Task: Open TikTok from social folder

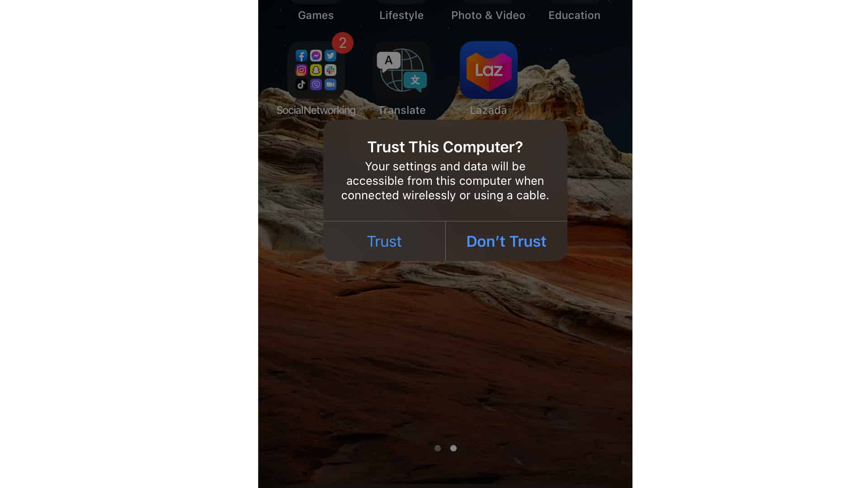Action: tap(302, 84)
